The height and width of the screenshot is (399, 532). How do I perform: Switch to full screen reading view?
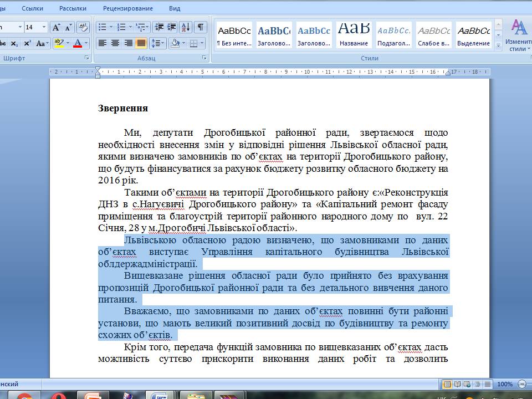[x=457, y=384]
